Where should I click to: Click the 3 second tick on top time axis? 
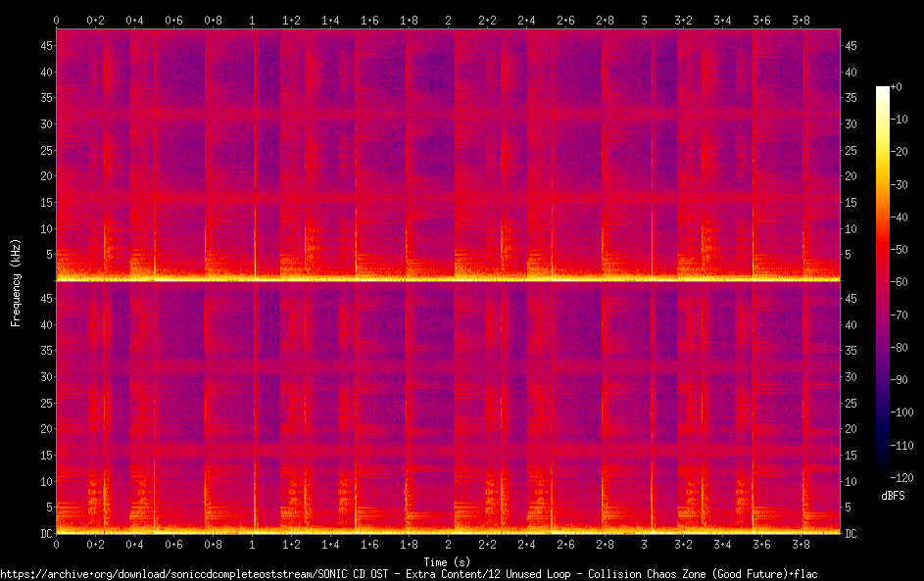point(644,20)
